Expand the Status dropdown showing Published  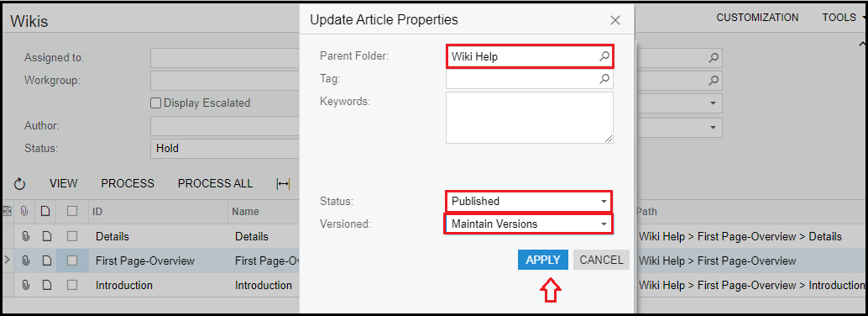529,201
